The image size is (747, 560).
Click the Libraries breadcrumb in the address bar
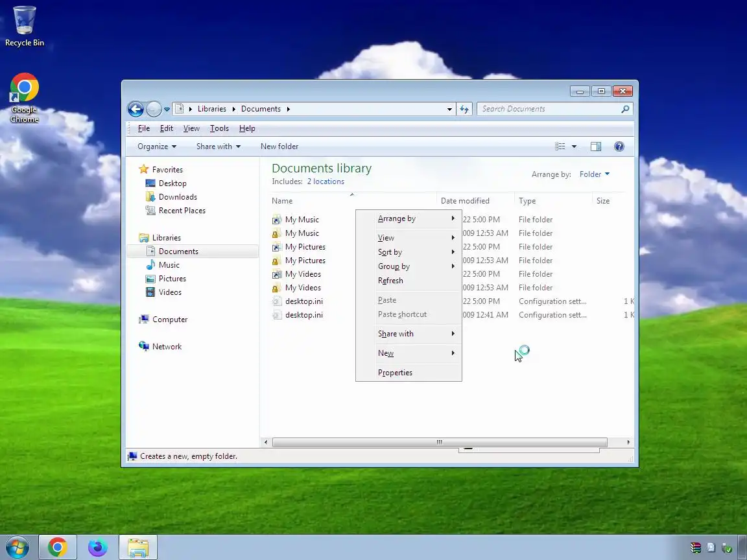click(x=212, y=109)
